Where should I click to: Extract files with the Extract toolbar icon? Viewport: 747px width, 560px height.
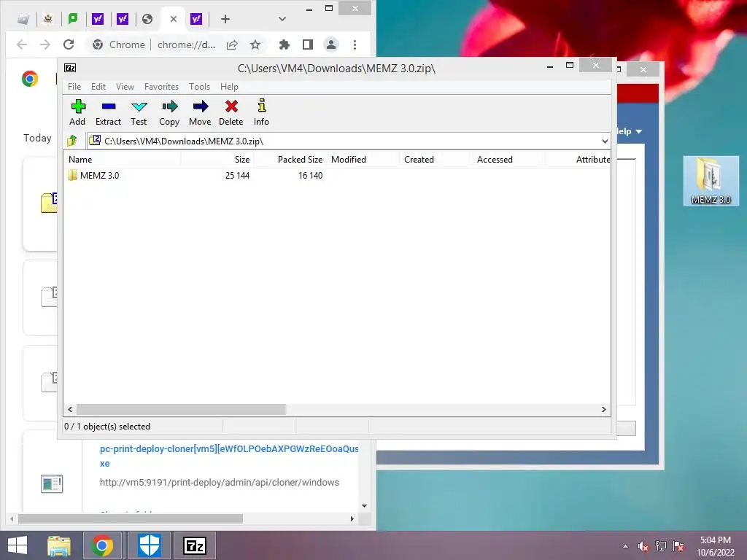click(x=108, y=113)
